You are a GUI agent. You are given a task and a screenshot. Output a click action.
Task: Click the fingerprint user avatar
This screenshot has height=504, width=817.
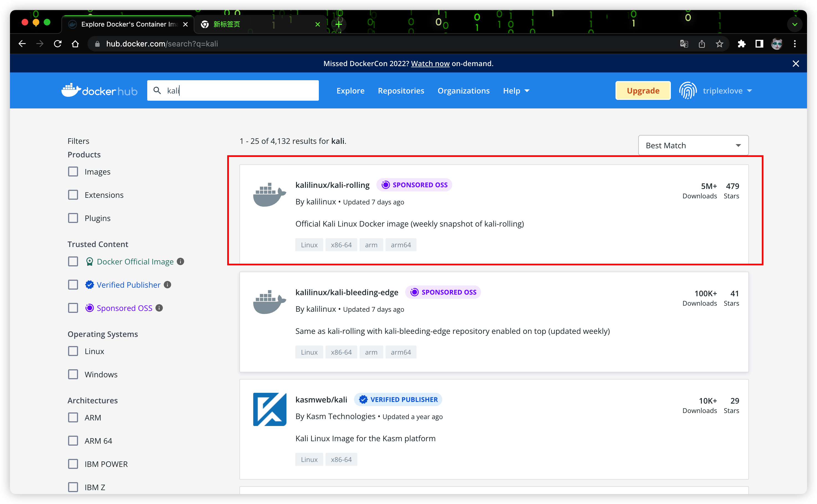coord(688,90)
